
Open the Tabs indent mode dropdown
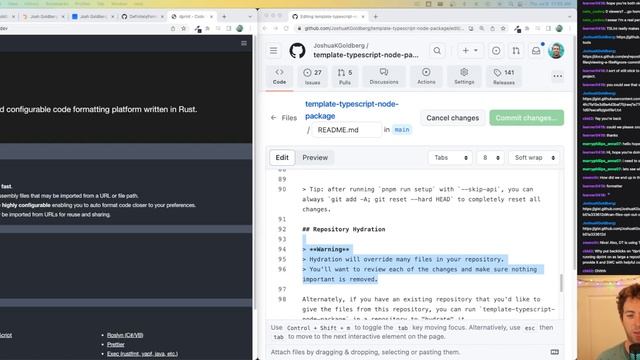450,158
